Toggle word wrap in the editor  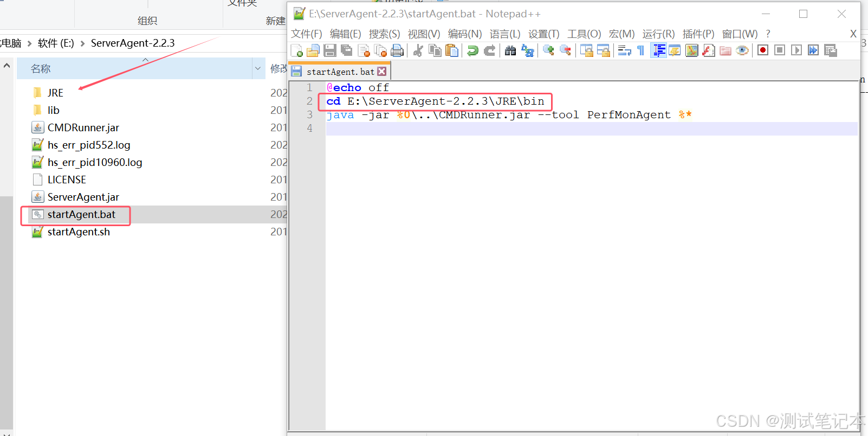[624, 50]
